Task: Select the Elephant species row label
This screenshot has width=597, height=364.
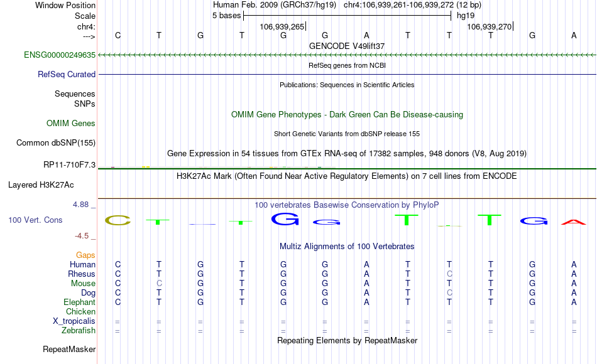Action: (79, 302)
